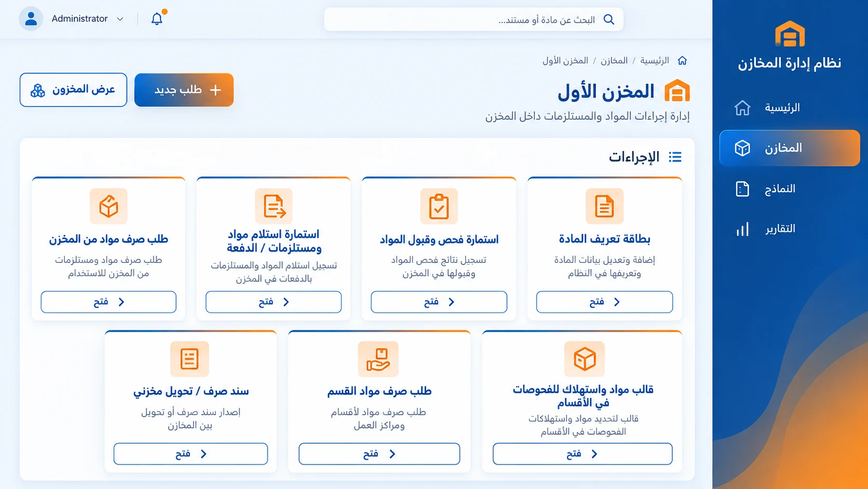Click the Administrator user avatar icon
The image size is (868, 489).
[31, 19]
